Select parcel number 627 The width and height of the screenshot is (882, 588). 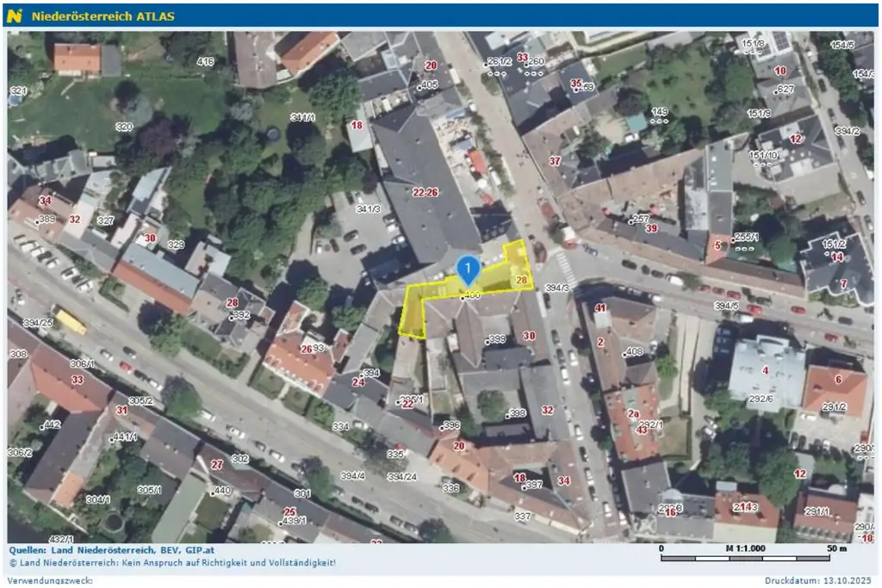tap(785, 90)
